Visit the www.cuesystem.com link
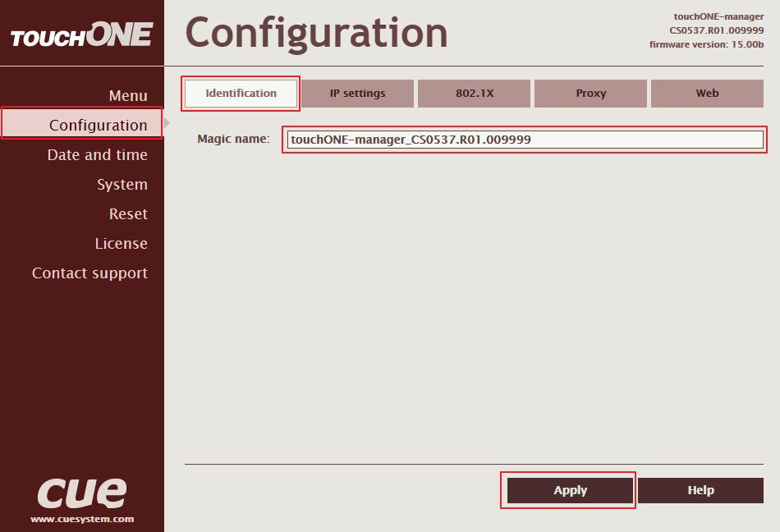The image size is (780, 532). click(82, 519)
